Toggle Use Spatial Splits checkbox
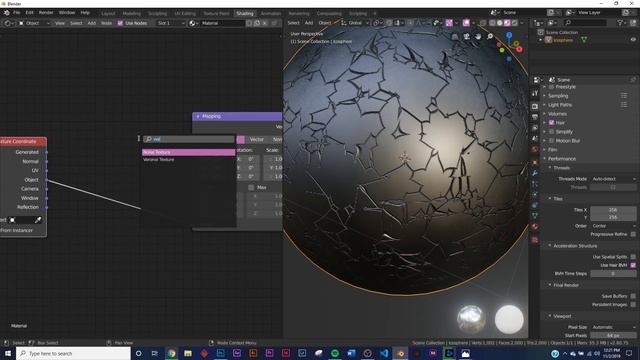Image resolution: width=640 pixels, height=360 pixels. [633, 257]
